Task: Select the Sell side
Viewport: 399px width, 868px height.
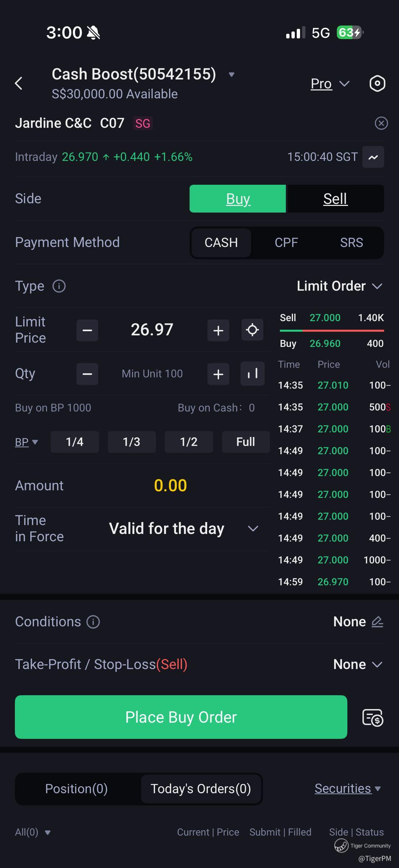Action: 335,199
